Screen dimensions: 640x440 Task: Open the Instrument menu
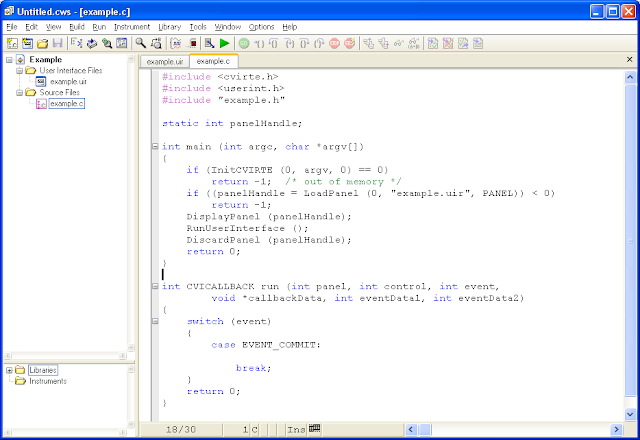pyautogui.click(x=132, y=27)
